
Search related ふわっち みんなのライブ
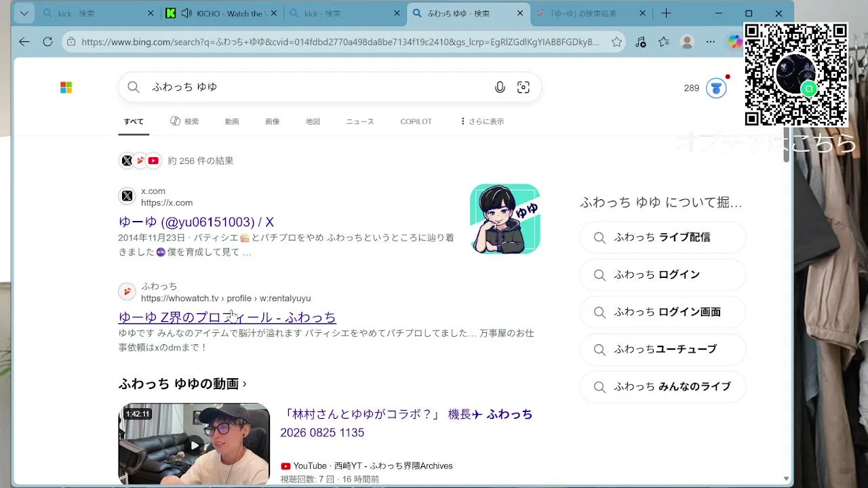(663, 386)
